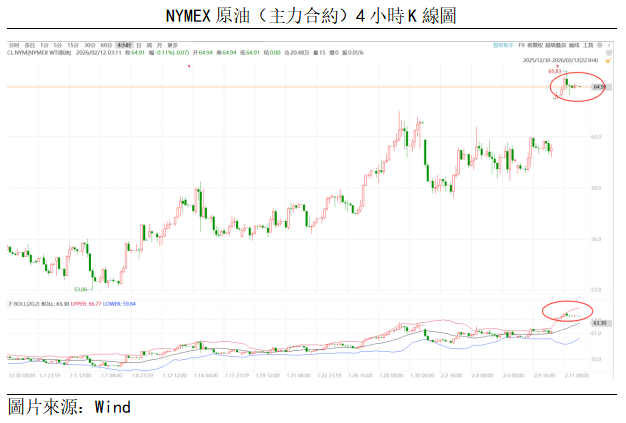Click the 63.30 BOLL value tag
This screenshot has width=626, height=423.
click(600, 323)
